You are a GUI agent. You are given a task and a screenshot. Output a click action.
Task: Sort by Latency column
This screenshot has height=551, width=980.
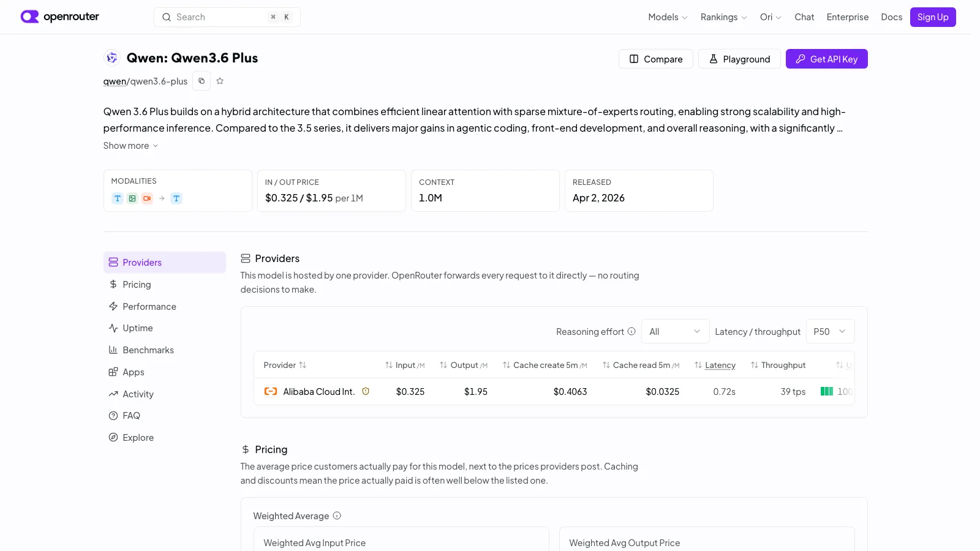click(x=715, y=365)
